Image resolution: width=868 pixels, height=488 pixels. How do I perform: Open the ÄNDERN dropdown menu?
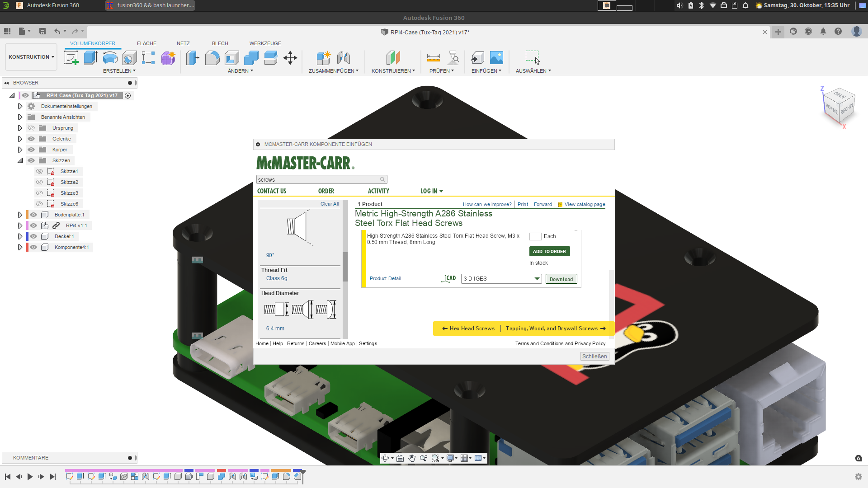(240, 71)
